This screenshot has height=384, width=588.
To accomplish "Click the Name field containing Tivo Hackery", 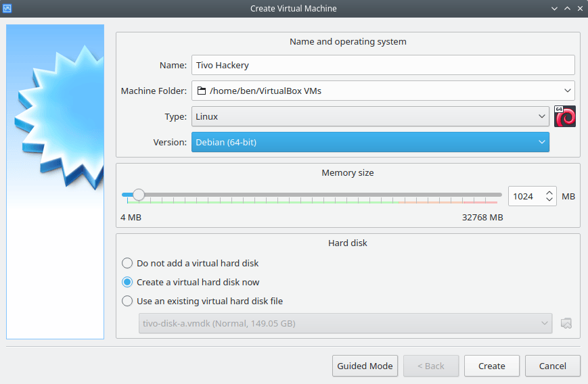I will coord(383,65).
